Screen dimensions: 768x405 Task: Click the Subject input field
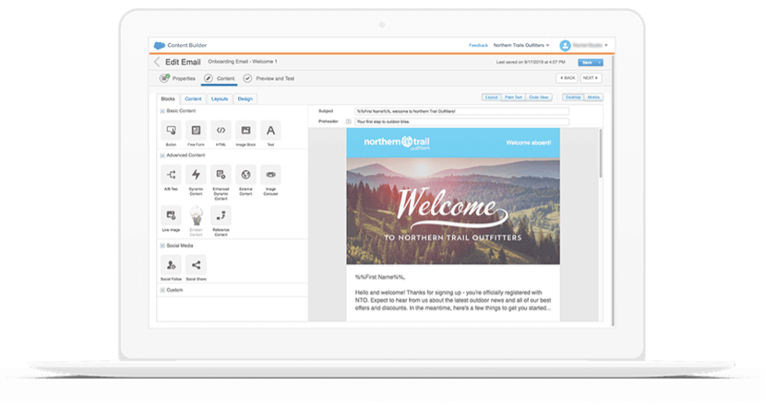pyautogui.click(x=463, y=112)
